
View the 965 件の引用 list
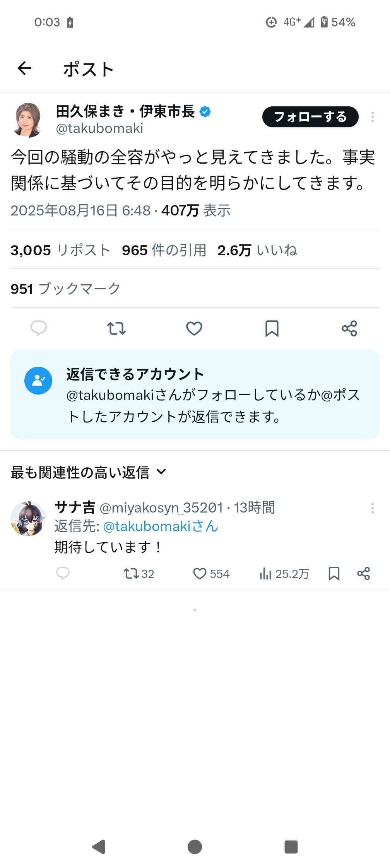[x=164, y=250]
